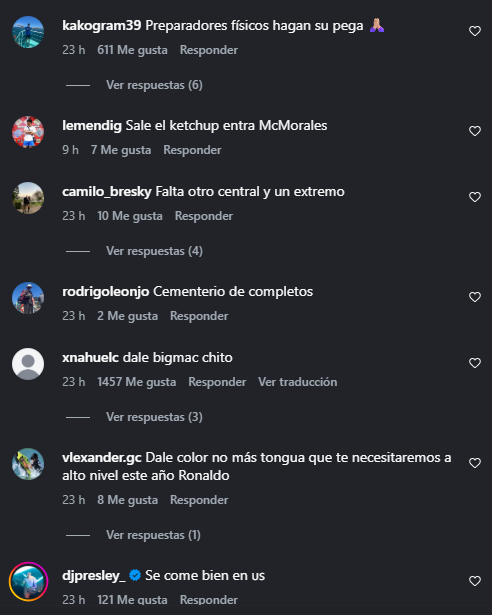The image size is (492, 615).
Task: Open xnahuelc's default avatar
Action: point(28,364)
